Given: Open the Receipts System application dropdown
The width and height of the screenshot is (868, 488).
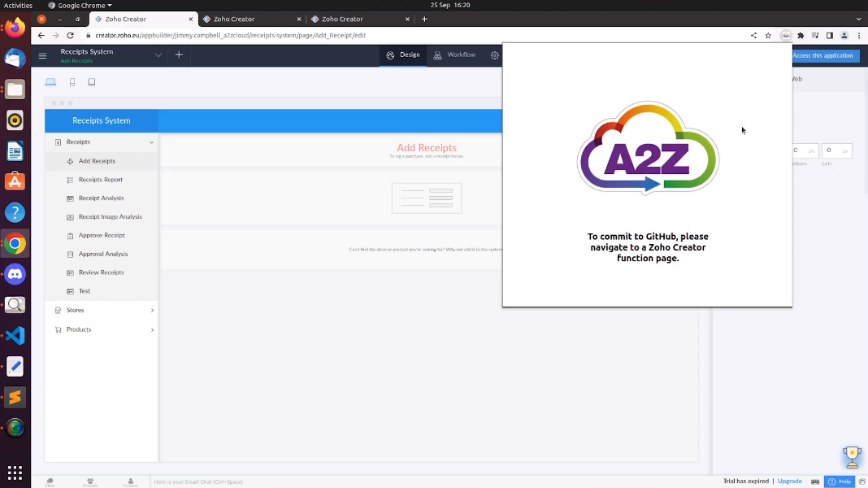Looking at the screenshot, I should click(x=158, y=54).
